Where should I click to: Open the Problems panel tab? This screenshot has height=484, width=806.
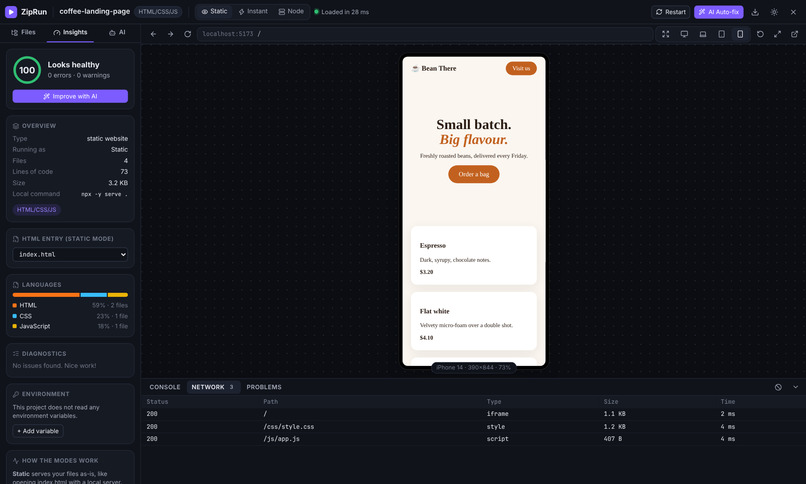(x=264, y=387)
